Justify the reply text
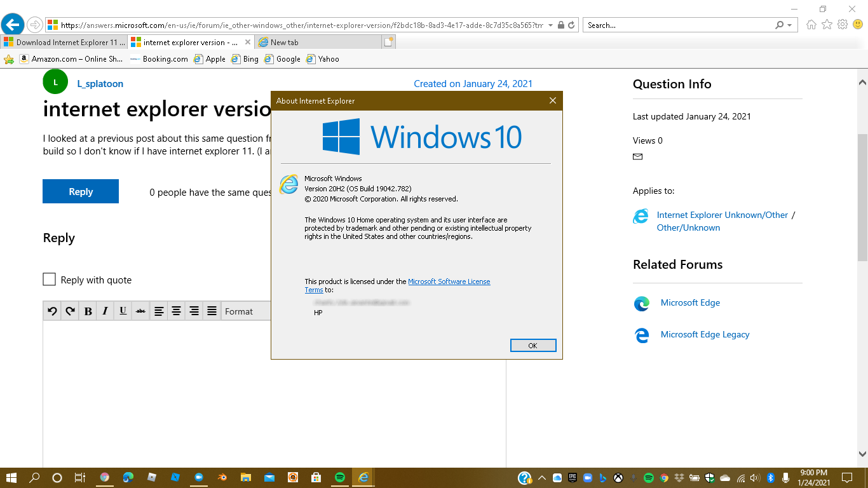This screenshot has width=868, height=488. point(212,311)
